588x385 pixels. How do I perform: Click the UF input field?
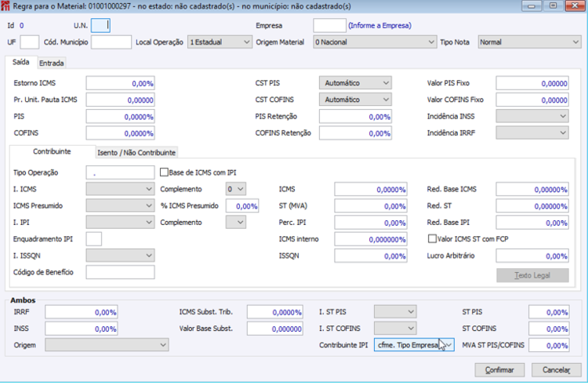click(x=29, y=42)
